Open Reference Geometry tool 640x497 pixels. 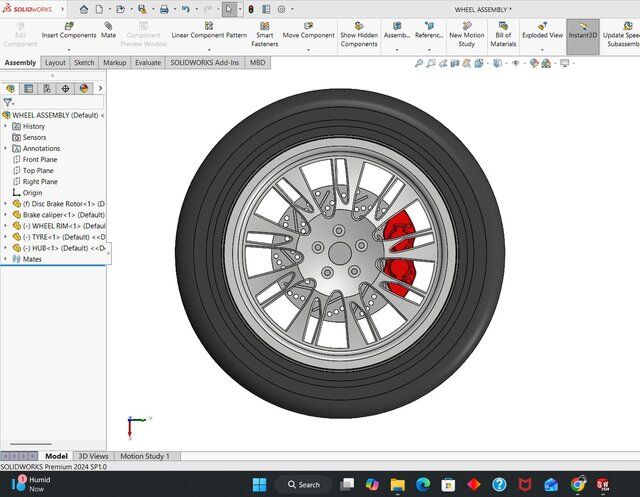(429, 31)
